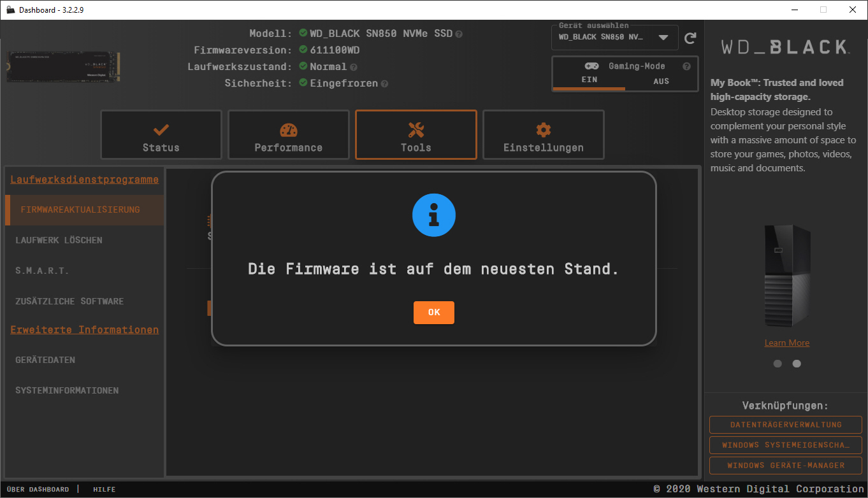This screenshot has width=868, height=498.
Task: Select S.M.A.R.T. in sidebar
Action: click(x=85, y=271)
